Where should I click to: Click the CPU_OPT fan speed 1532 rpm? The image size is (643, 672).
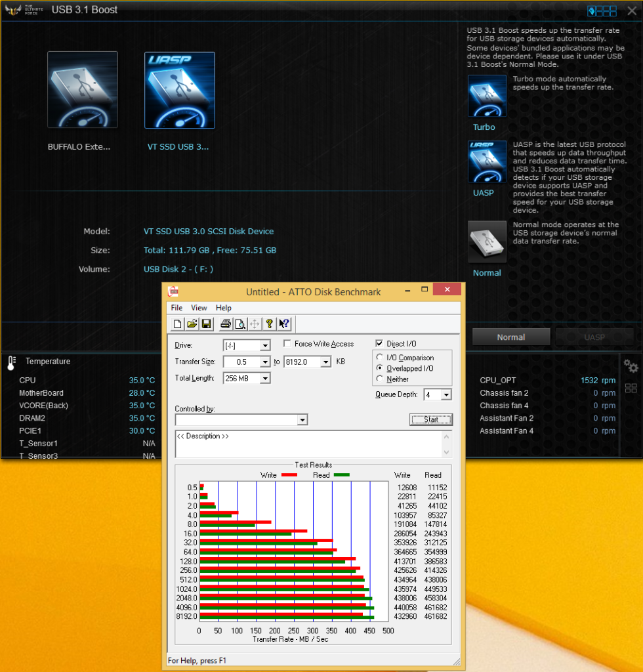coord(598,380)
